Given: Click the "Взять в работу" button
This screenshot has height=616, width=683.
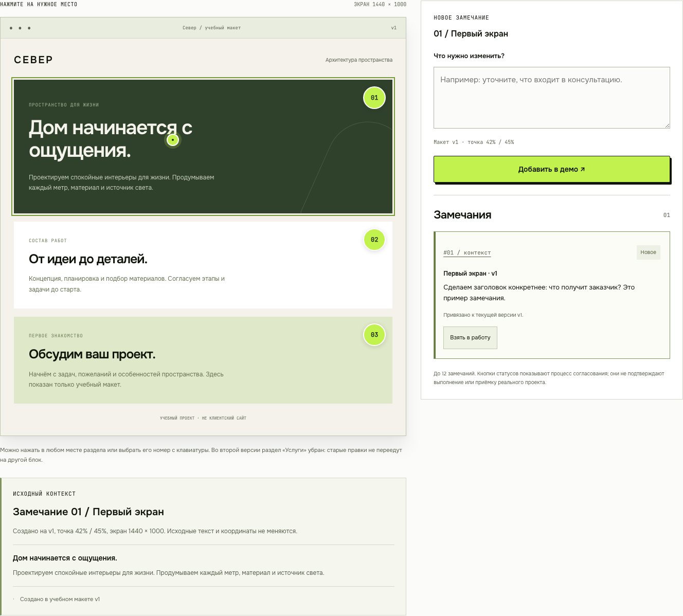Looking at the screenshot, I should pyautogui.click(x=470, y=337).
